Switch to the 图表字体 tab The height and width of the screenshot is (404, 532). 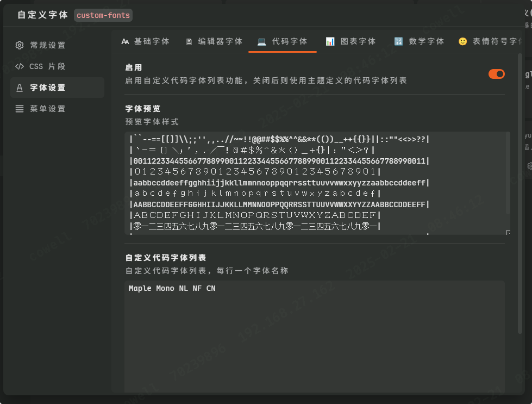pyautogui.click(x=351, y=41)
